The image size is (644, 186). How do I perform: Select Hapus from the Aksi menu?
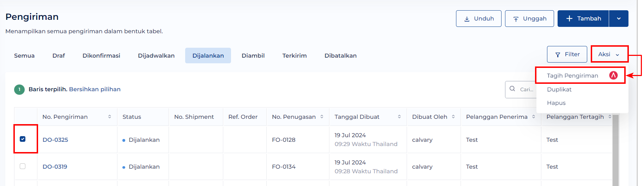point(556,103)
